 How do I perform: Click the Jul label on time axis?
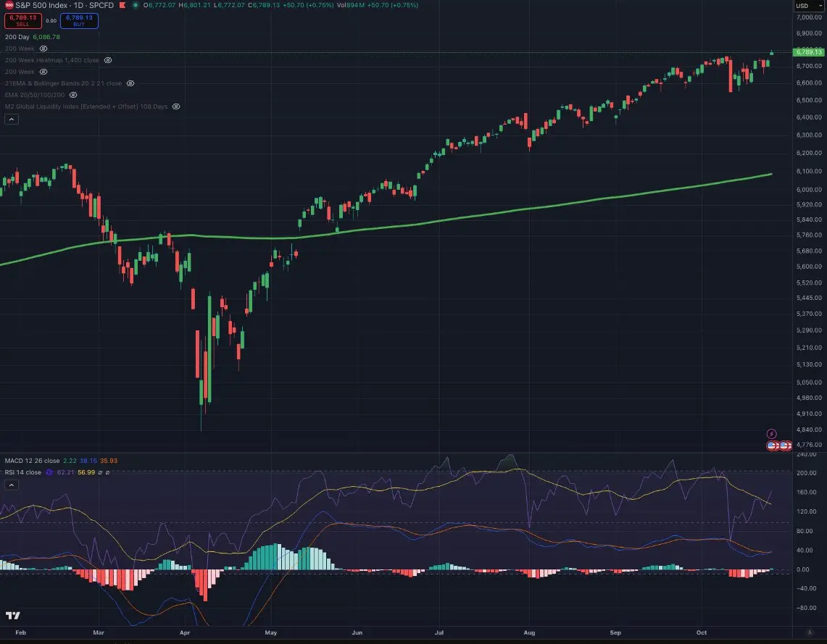click(439, 632)
